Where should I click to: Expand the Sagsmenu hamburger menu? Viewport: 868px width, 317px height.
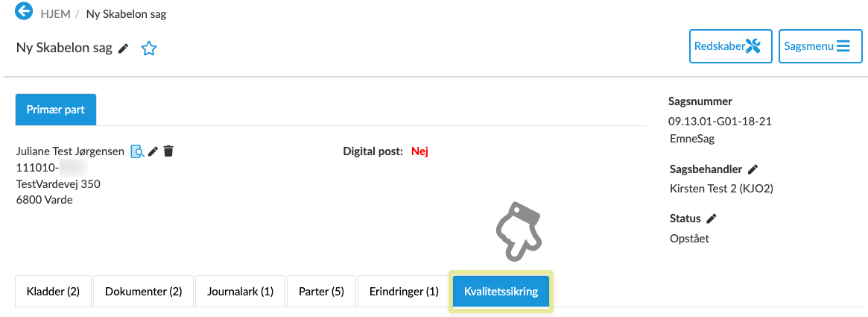point(820,46)
